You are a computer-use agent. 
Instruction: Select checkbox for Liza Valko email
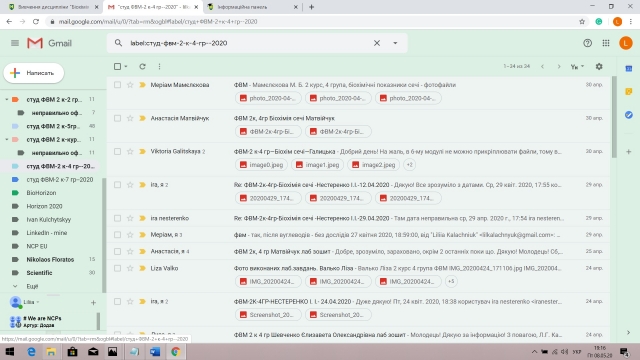pyautogui.click(x=118, y=268)
